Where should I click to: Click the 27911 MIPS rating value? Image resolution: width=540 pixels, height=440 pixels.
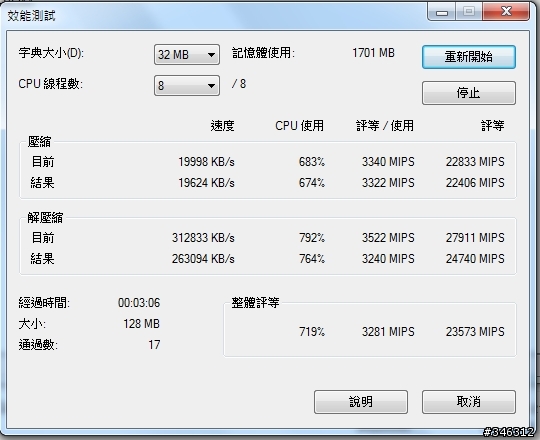point(475,238)
